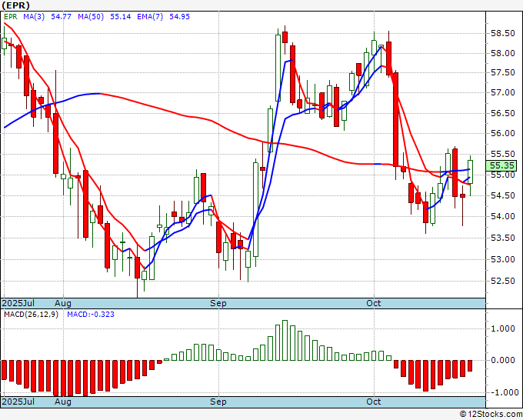
Task: Select the 55.50 price axis label
Action: 503,154
